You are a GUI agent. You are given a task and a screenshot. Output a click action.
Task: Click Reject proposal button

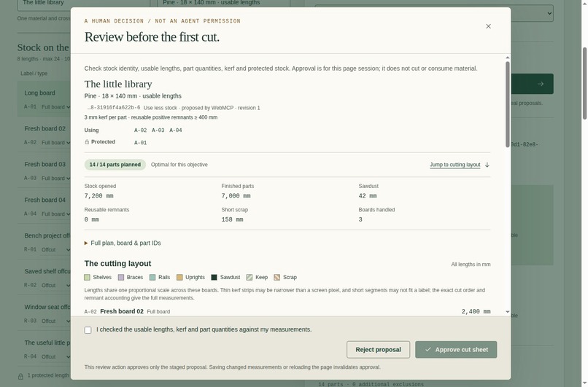378,350
